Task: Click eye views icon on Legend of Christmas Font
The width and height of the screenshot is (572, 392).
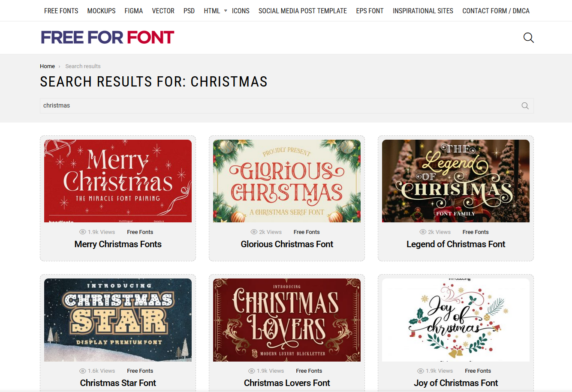Action: pyautogui.click(x=423, y=232)
